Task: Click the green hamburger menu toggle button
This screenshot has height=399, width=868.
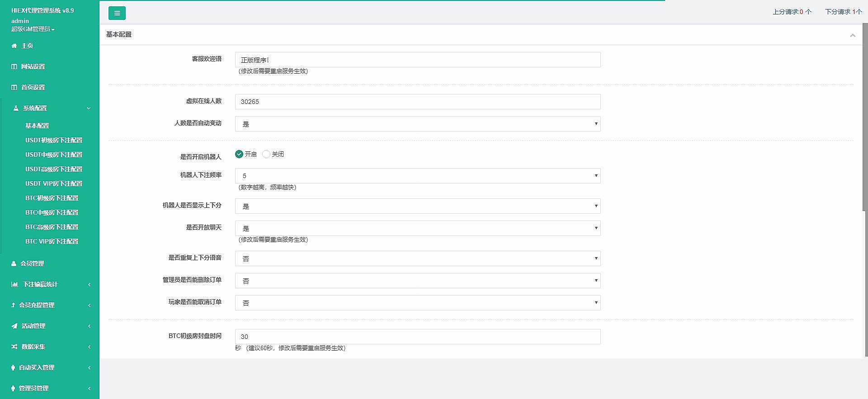Action: click(117, 13)
